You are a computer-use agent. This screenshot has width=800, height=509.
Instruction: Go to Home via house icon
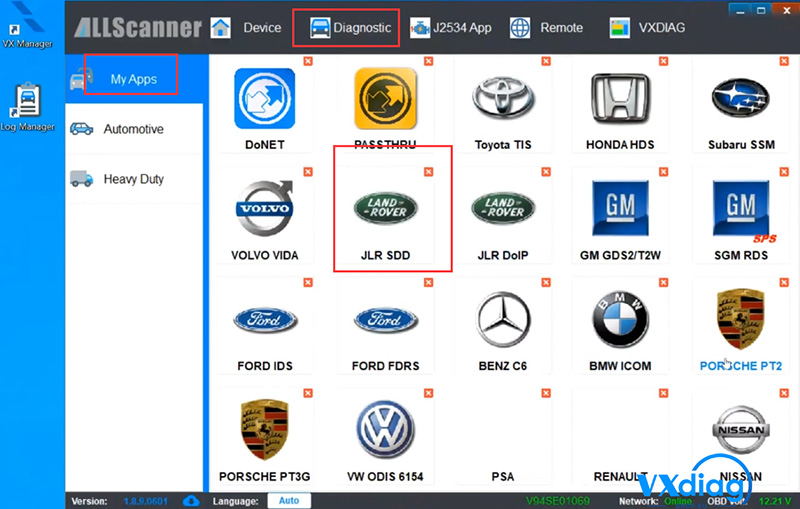click(x=220, y=28)
